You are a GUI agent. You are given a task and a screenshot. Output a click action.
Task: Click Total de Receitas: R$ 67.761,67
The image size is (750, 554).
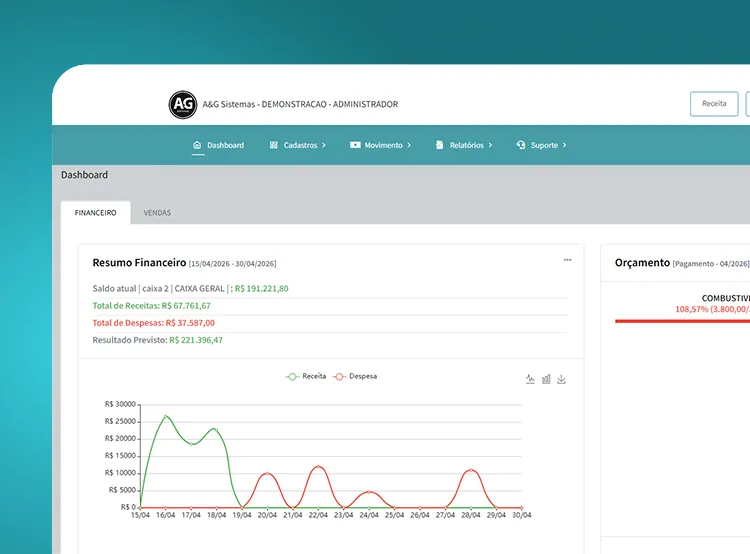pos(151,306)
